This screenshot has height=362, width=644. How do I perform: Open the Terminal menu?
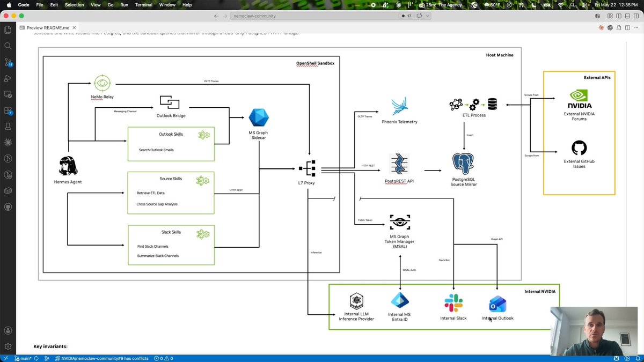[143, 5]
